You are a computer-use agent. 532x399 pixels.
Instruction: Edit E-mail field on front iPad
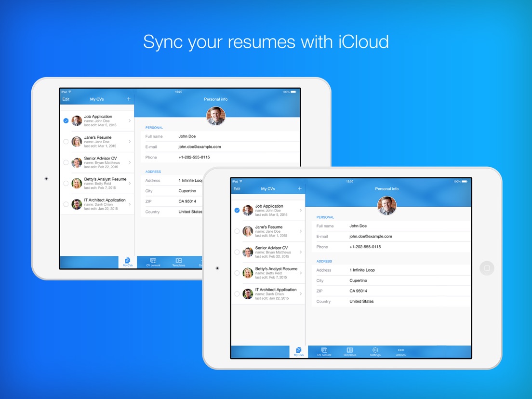point(391,237)
